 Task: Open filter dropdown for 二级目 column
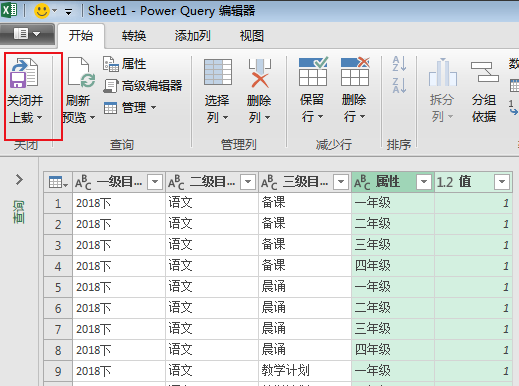248,182
